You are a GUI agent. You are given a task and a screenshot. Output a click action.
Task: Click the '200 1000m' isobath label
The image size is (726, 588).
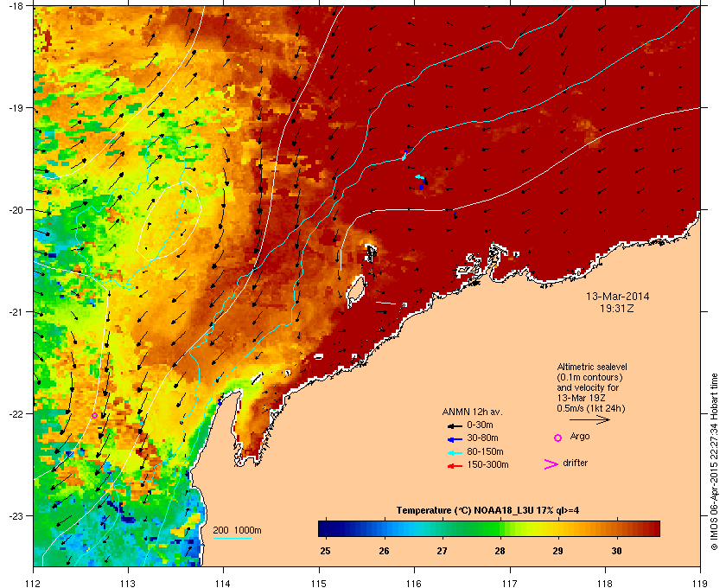click(x=237, y=530)
